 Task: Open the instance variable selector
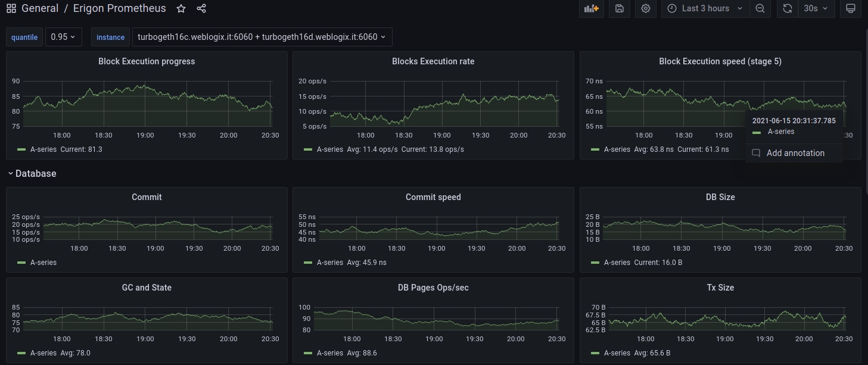[262, 37]
